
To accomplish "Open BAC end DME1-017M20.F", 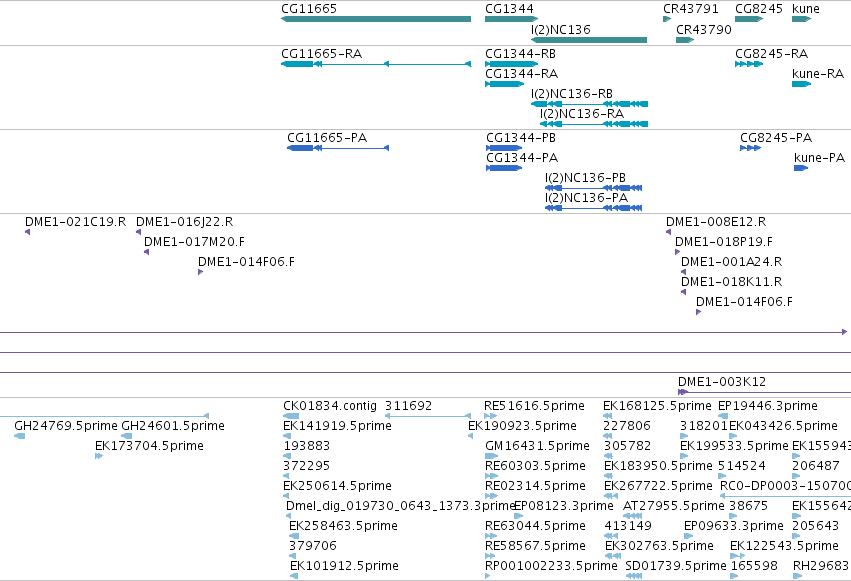I will pyautogui.click(x=194, y=242).
